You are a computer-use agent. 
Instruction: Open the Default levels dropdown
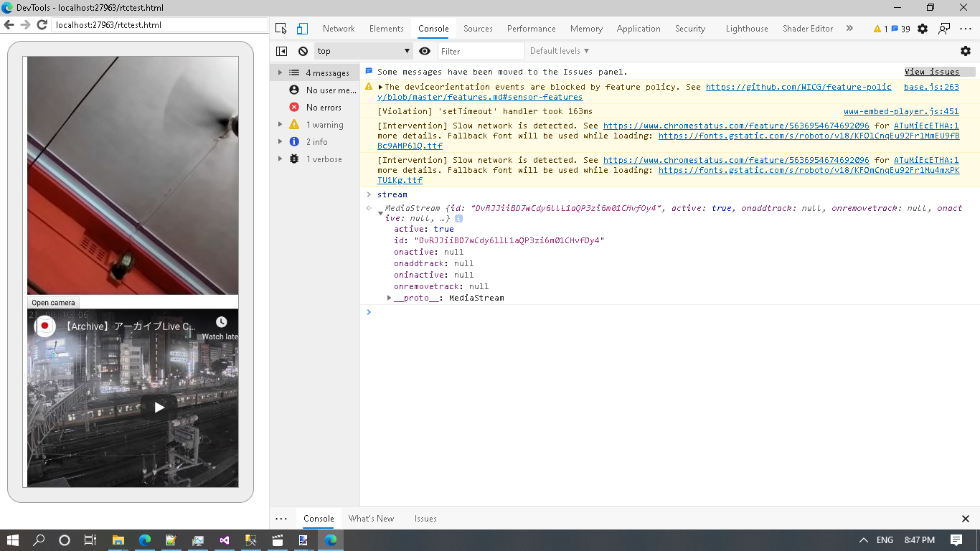(x=558, y=50)
